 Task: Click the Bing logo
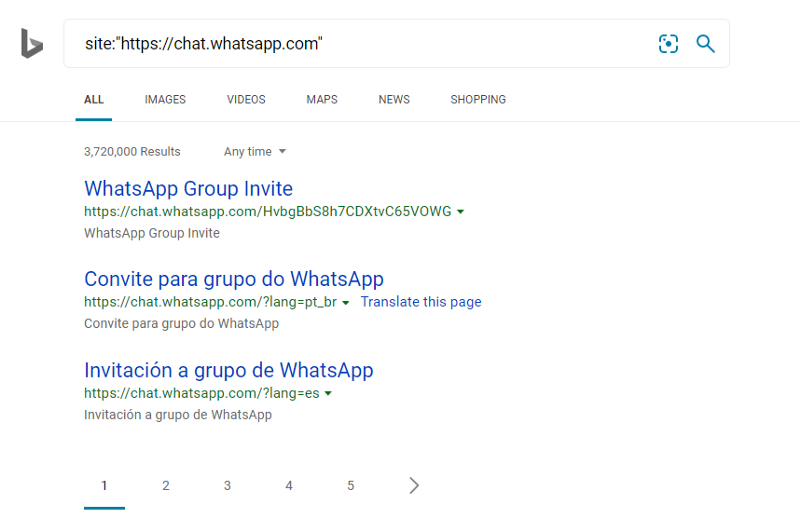[x=32, y=43]
